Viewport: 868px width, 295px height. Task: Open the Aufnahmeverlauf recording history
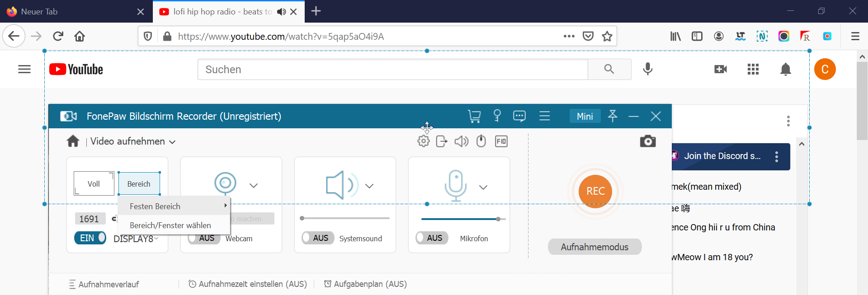(x=104, y=284)
